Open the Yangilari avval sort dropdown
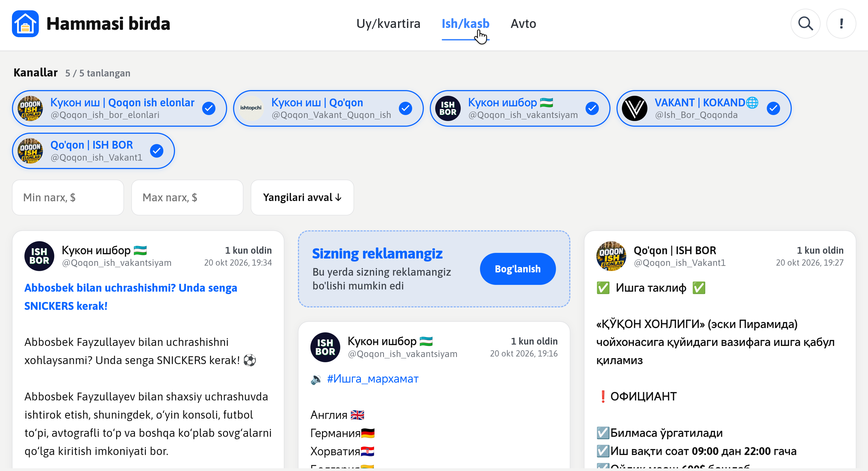 coord(302,198)
